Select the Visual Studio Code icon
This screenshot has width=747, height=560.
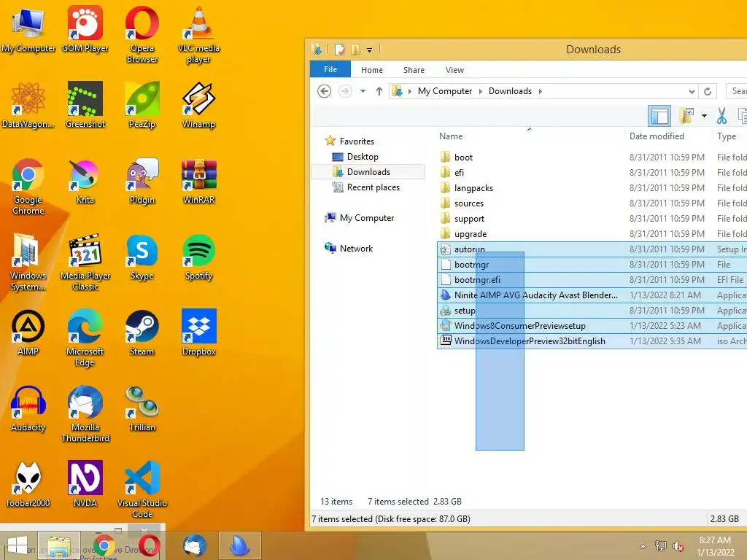[142, 489]
